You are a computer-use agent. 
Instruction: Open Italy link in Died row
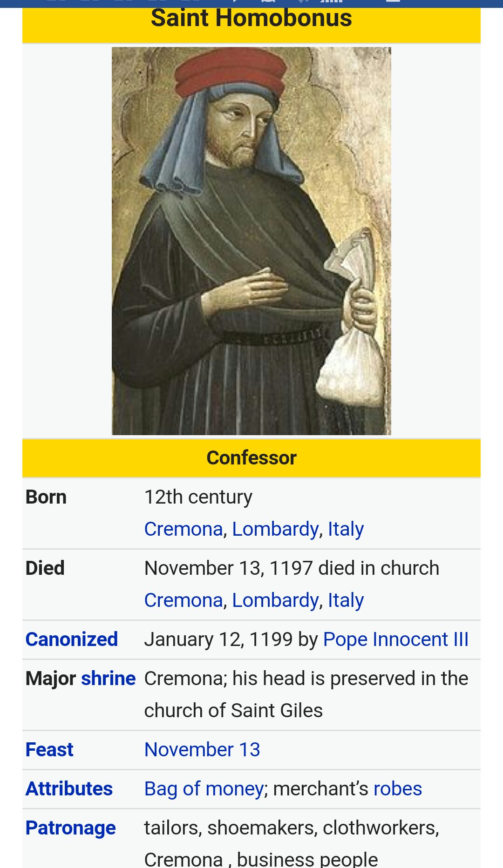[346, 600]
